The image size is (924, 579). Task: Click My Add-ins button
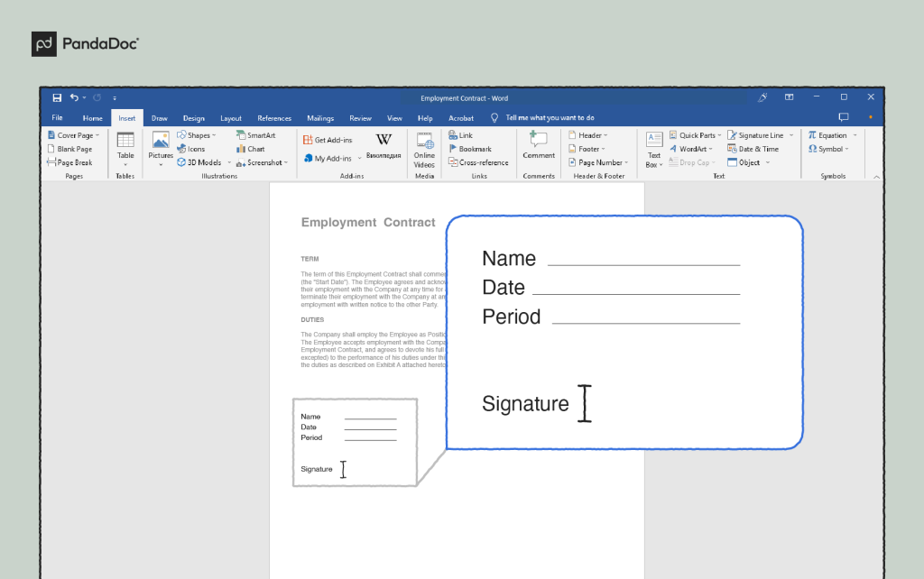coord(328,159)
